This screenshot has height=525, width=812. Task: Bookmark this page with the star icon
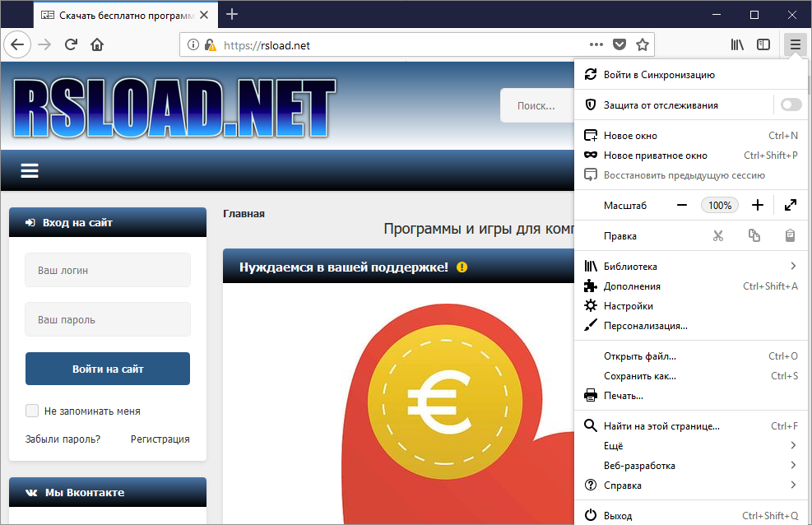pyautogui.click(x=643, y=44)
